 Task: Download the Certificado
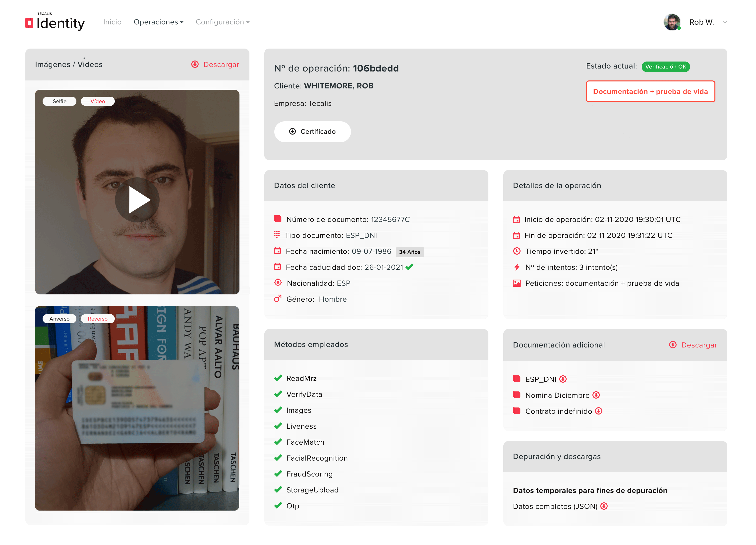point(312,132)
